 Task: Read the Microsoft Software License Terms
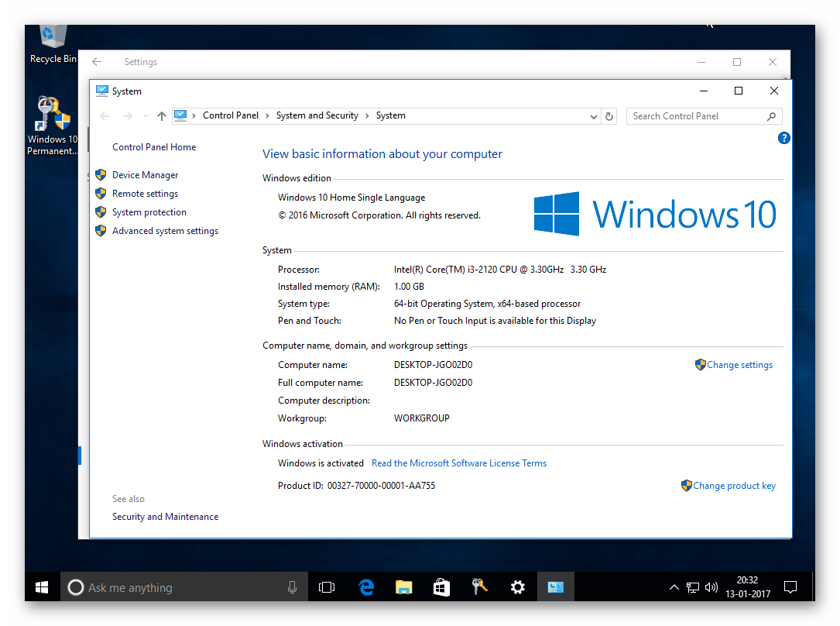(x=459, y=463)
